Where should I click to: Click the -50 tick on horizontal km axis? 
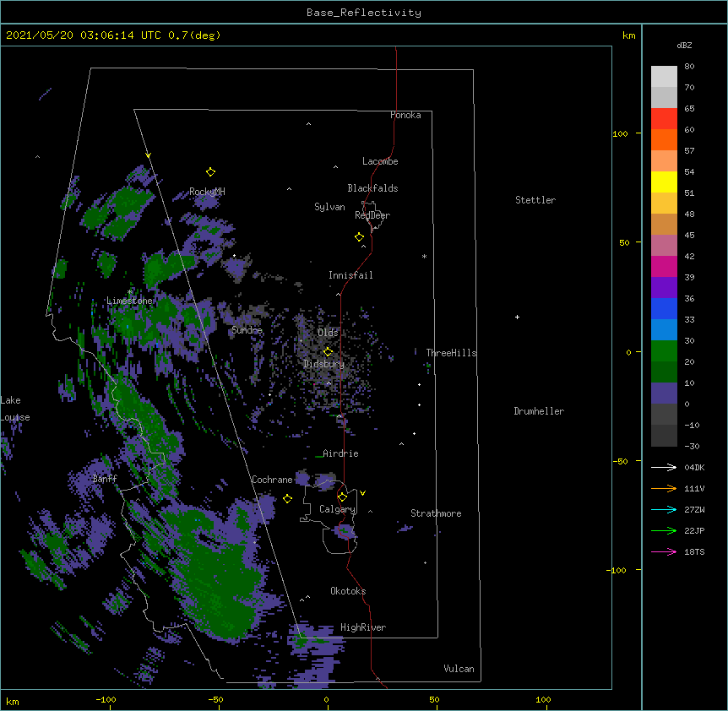pos(215,699)
